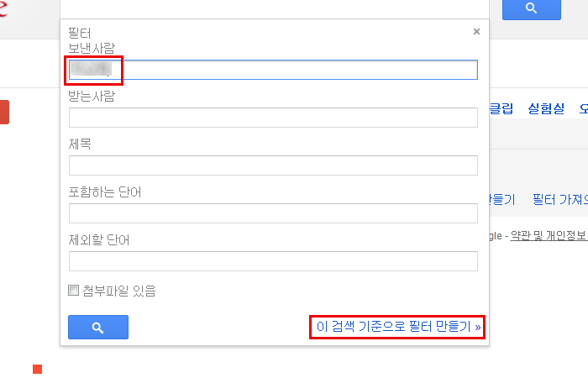Click the 보낸사람 input field
588x378 pixels.
tap(273, 70)
